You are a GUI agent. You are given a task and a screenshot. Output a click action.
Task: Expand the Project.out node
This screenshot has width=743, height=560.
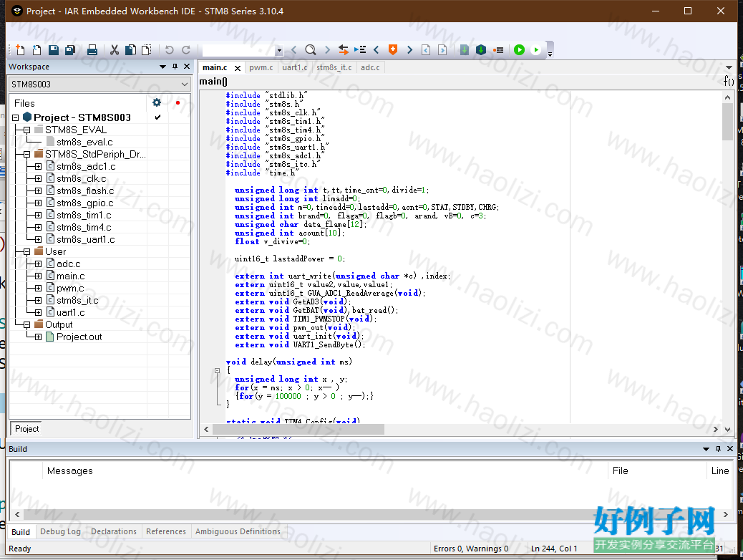coord(39,337)
